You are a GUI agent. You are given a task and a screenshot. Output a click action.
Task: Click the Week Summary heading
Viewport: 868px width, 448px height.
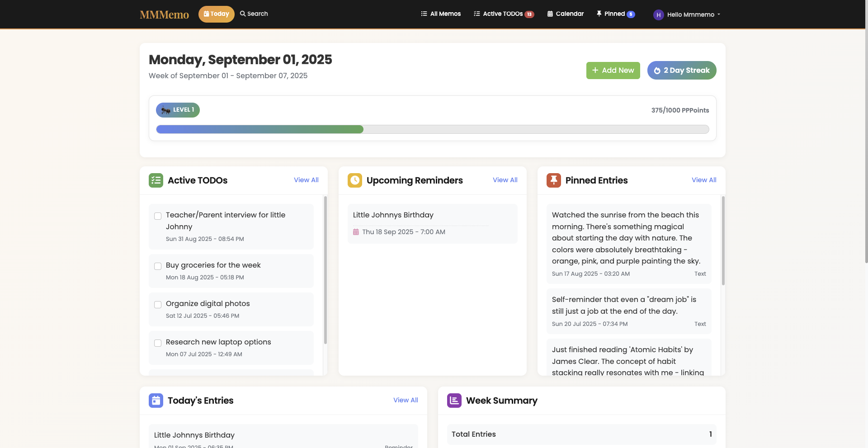click(x=502, y=401)
